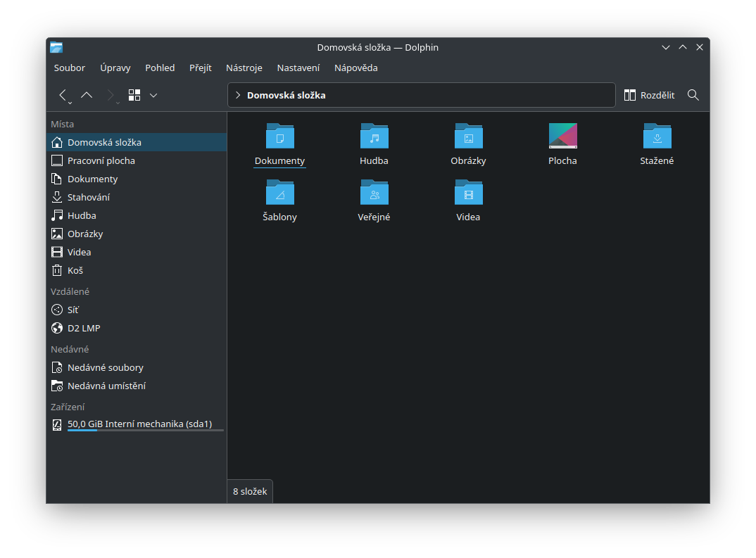Toggle split view with Rozdělit
Image resolution: width=756 pixels, height=558 pixels.
click(x=649, y=95)
